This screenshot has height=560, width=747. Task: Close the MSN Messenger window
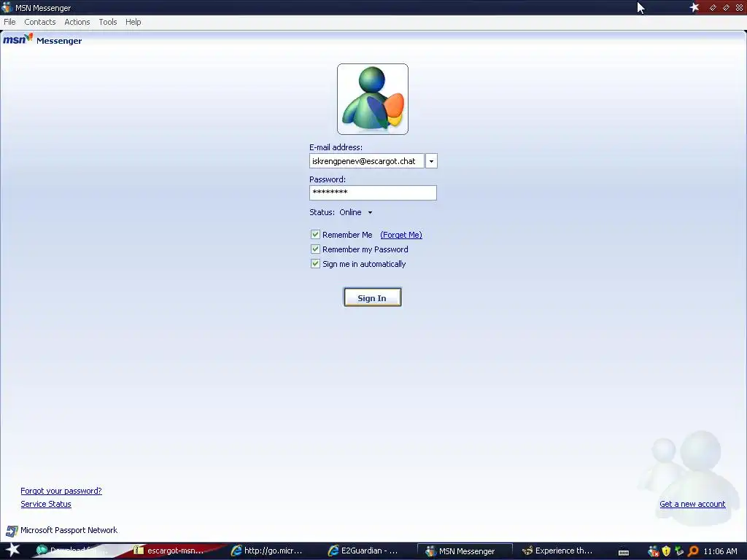(x=739, y=7)
